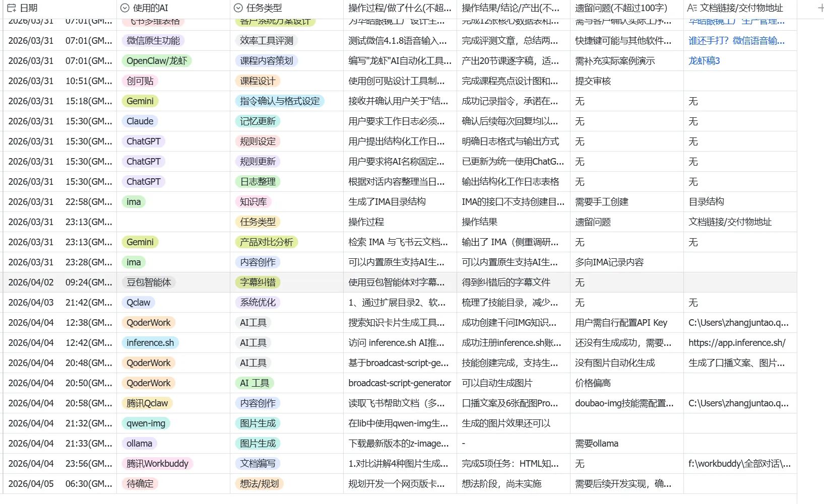
Task: Select the 2026/04/02 date cell
Action: [x=60, y=282]
